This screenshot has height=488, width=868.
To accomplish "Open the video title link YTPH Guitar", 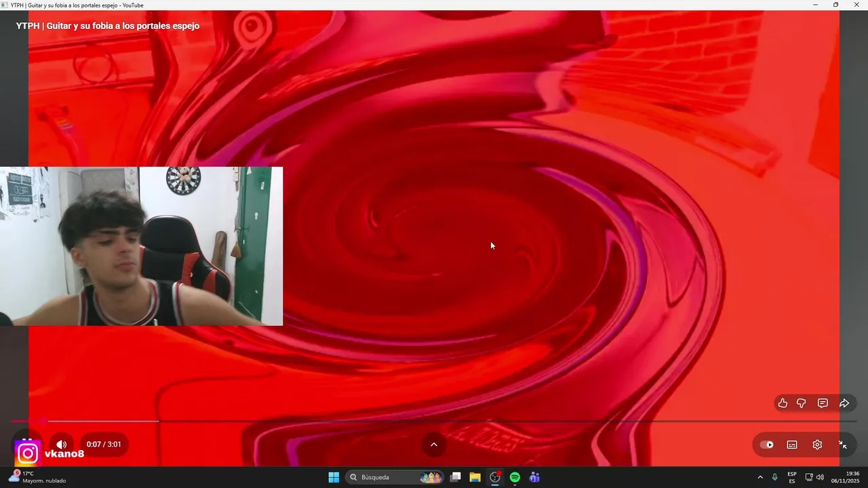I will click(x=108, y=26).
